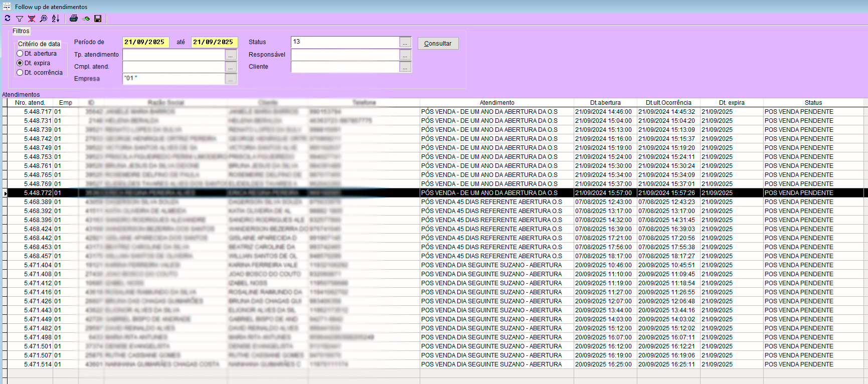Click the Dt.ult.Ocorrência column header
868x384 pixels.
point(668,103)
